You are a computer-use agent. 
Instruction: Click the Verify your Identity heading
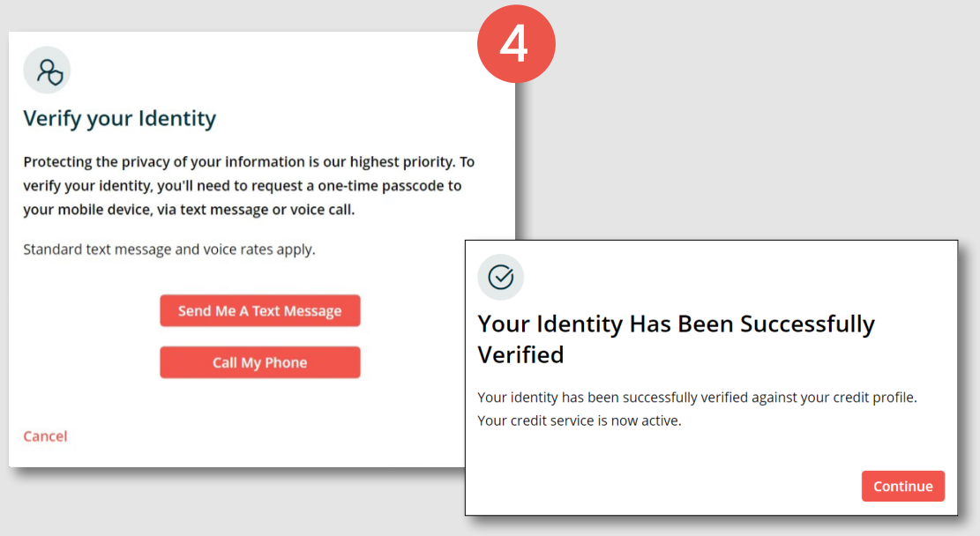coord(119,118)
